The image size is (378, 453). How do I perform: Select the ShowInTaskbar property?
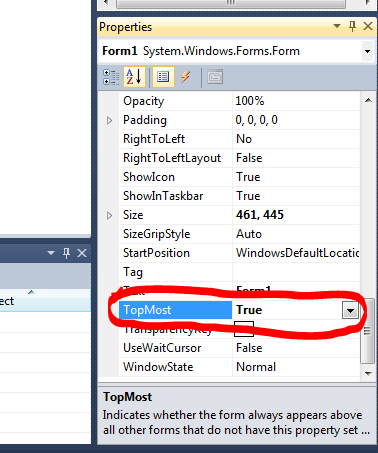coord(175,196)
